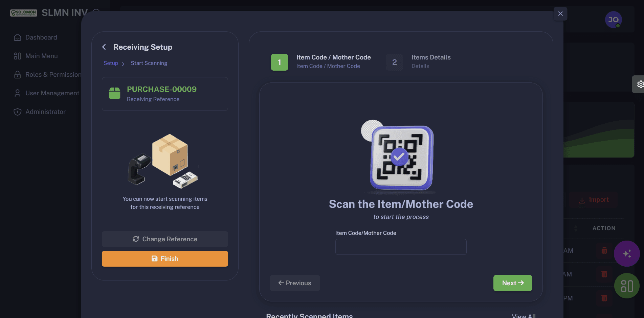
Task: Click the Dashboard home icon
Action: pos(18,38)
